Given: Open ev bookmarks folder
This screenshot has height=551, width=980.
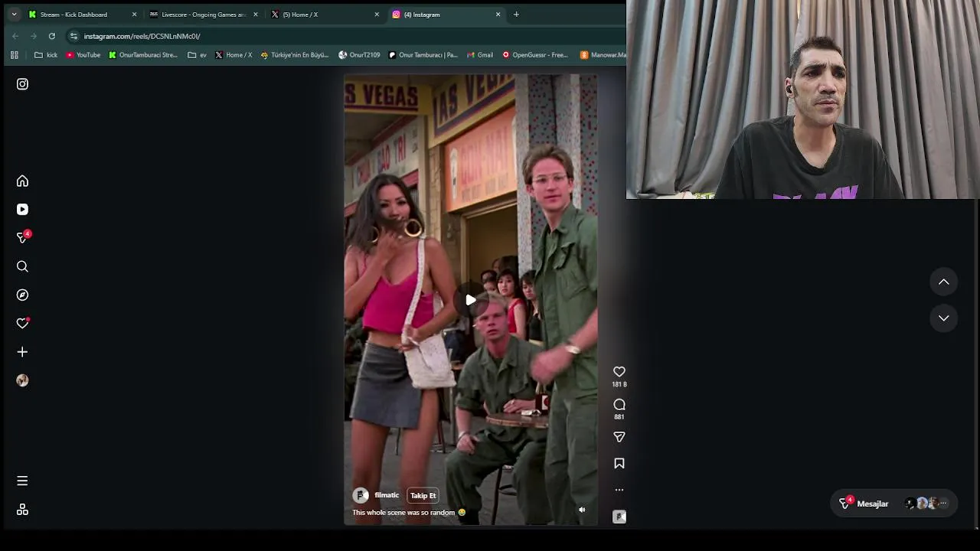Looking at the screenshot, I should 198,55.
